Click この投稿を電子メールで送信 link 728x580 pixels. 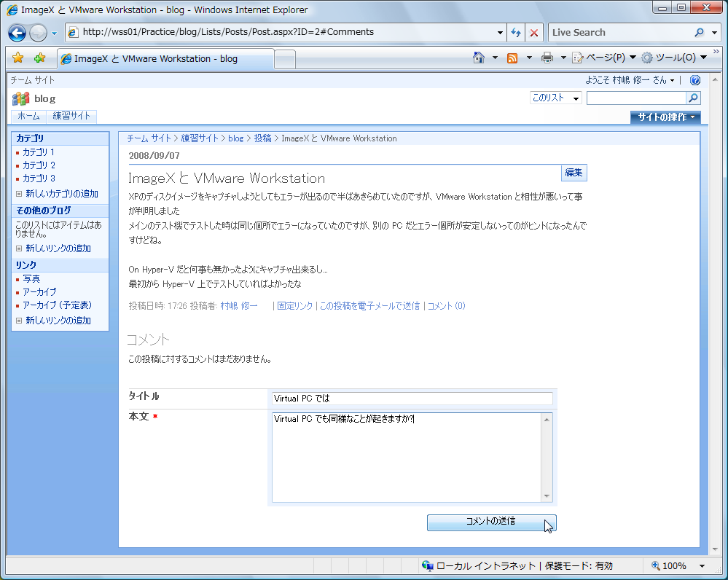(x=369, y=305)
